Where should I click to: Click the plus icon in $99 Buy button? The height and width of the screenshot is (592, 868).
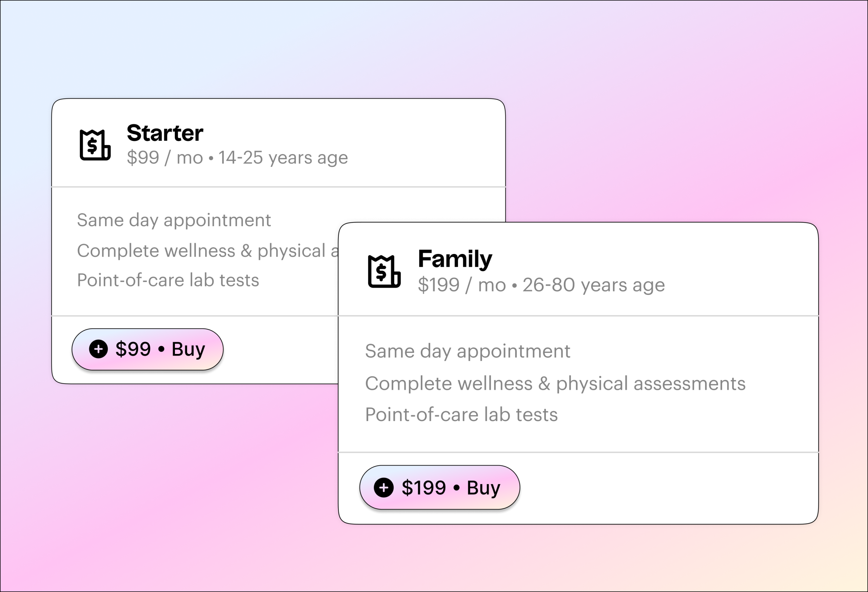pos(98,349)
